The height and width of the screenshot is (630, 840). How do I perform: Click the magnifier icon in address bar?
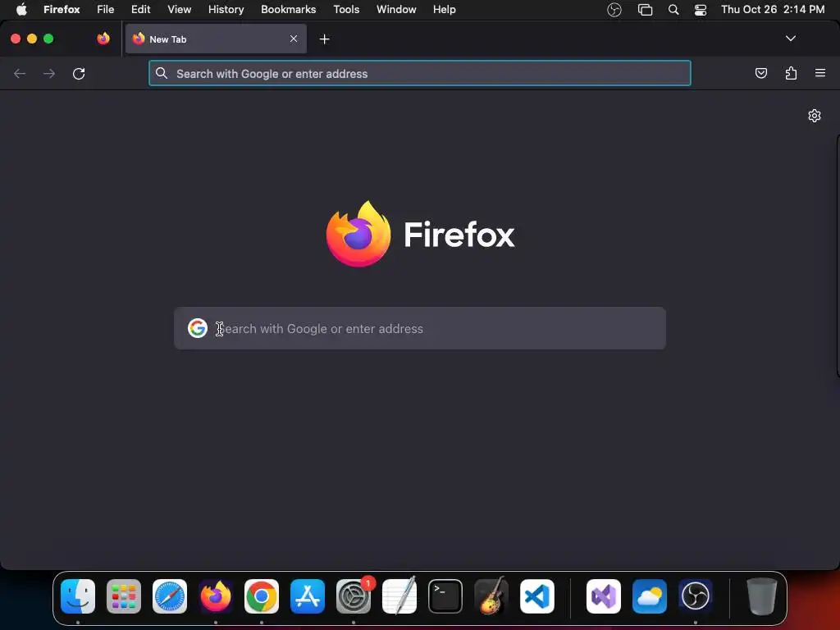tap(162, 73)
